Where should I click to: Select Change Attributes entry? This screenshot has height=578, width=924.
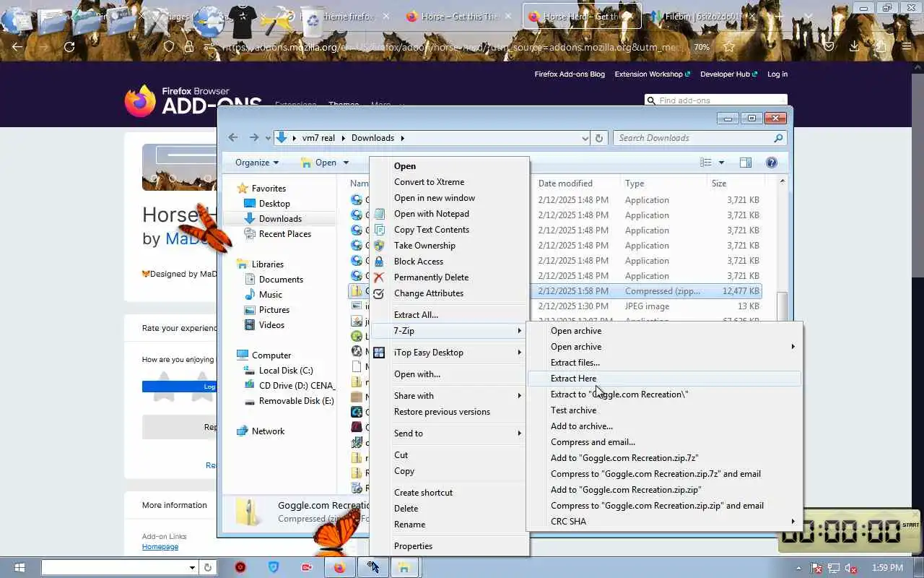429,293
